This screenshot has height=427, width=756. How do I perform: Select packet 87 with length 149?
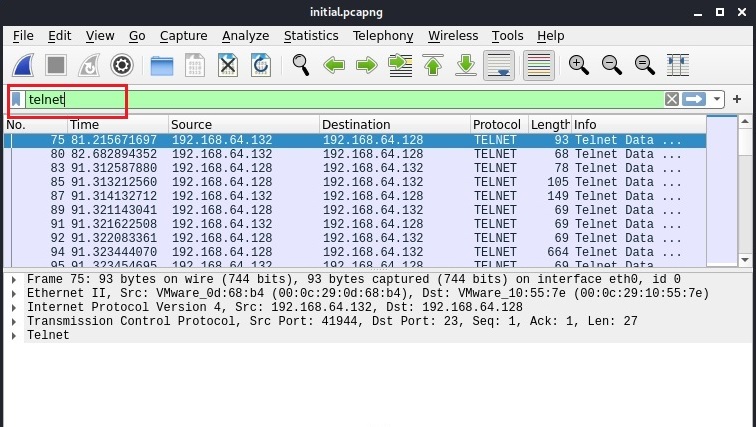click(x=355, y=196)
